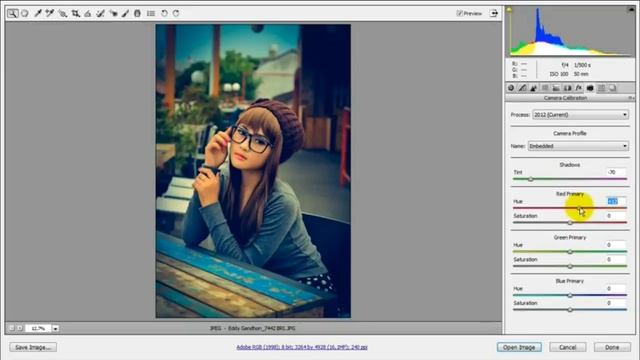This screenshot has width=640, height=360.
Task: Click the Green Primary Hue value field
Action: 616,245
